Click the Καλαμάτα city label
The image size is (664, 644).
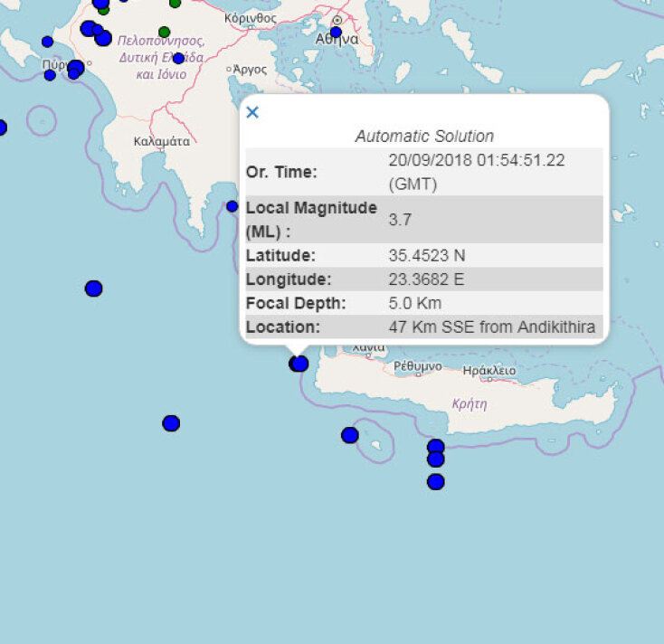click(161, 141)
